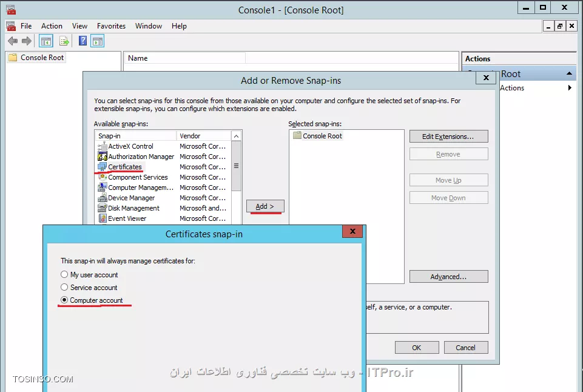Click Edit Extensions for Console Root

[x=448, y=136]
